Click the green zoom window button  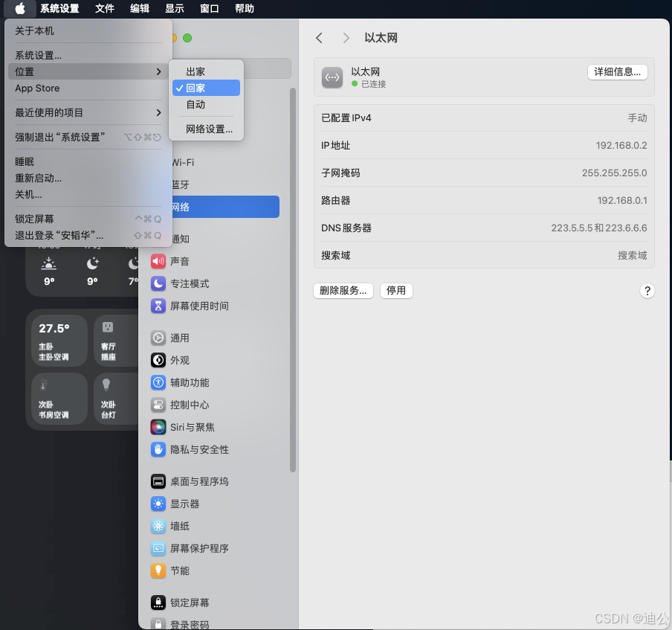(187, 38)
